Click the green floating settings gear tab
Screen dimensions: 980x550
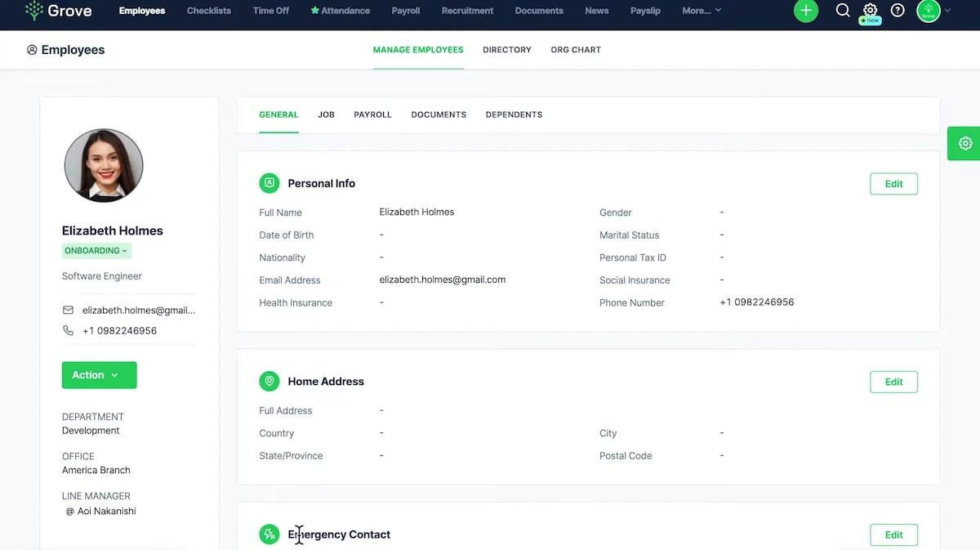(x=964, y=143)
